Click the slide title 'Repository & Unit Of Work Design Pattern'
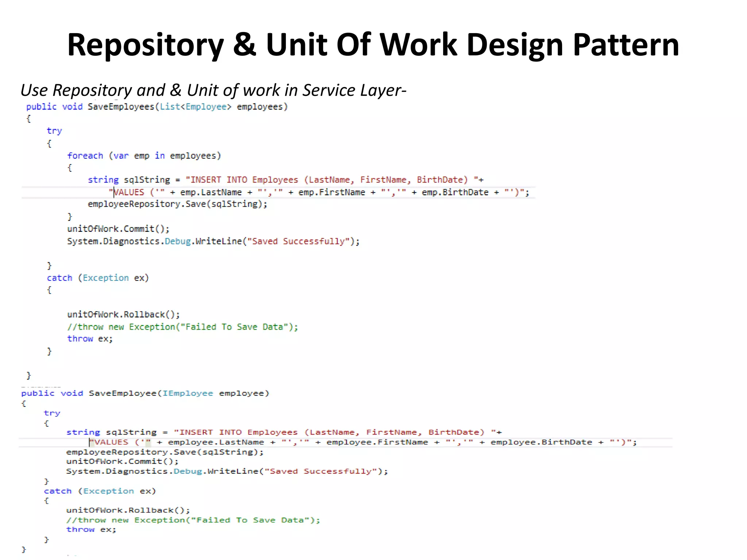 point(373,45)
